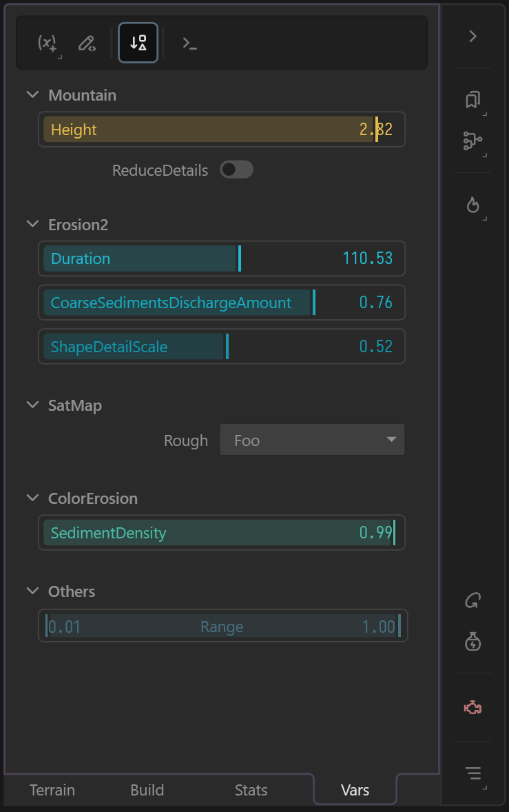Open the node graph icon in sidebar
This screenshot has width=509, height=812.
pos(472,141)
